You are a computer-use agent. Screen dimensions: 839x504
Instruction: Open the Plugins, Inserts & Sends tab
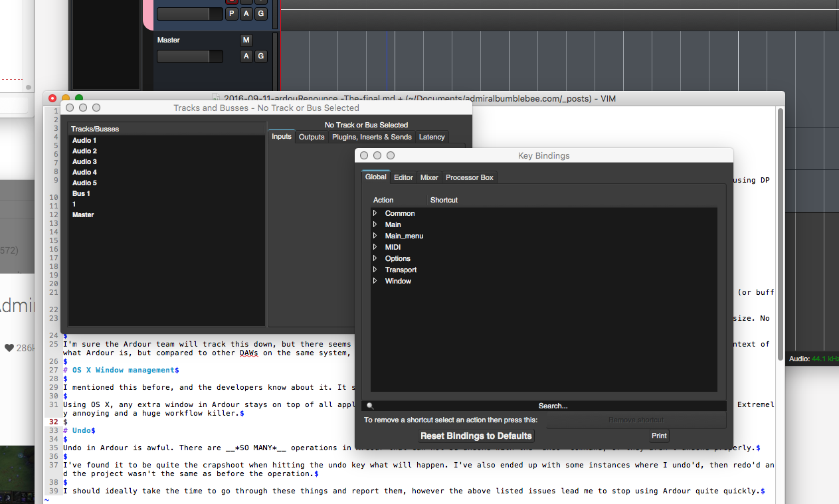point(371,137)
